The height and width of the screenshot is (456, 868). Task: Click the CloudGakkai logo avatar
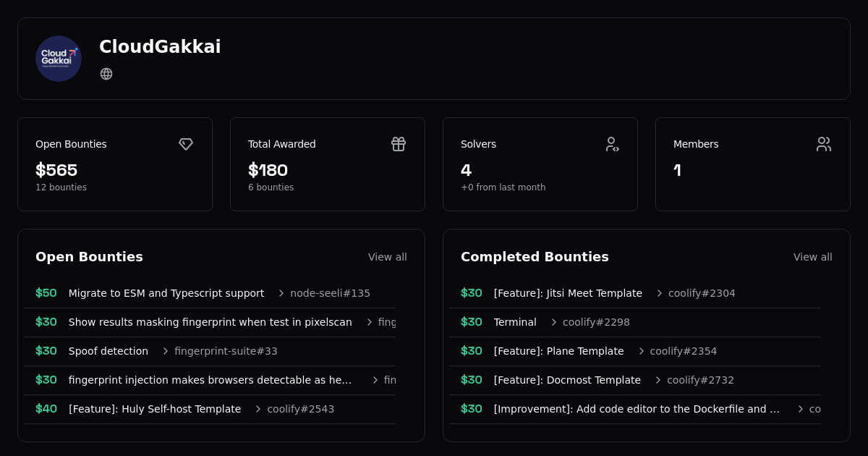tap(59, 59)
